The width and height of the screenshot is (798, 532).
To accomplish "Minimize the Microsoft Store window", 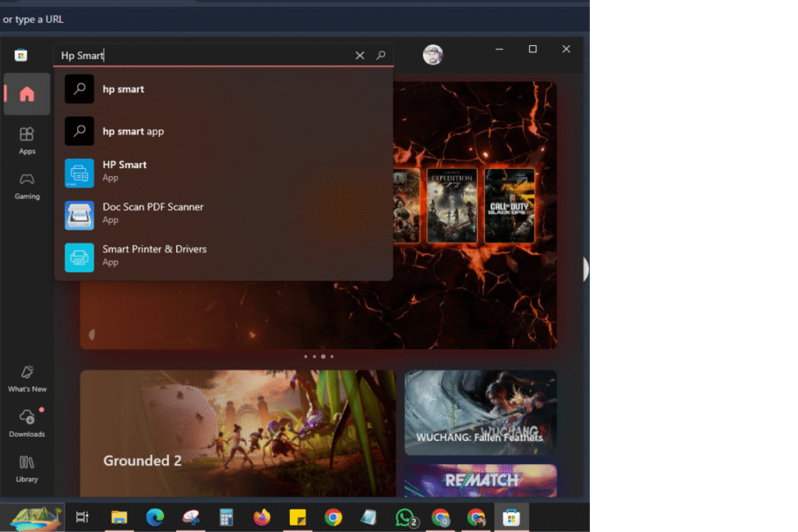I will [x=500, y=49].
